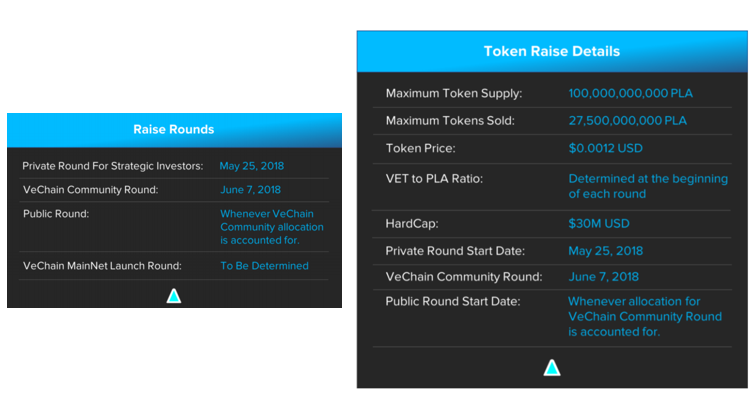The width and height of the screenshot is (752, 402).
Task: Select the June 7, 2018 date in Raise Rounds
Action: tap(250, 189)
